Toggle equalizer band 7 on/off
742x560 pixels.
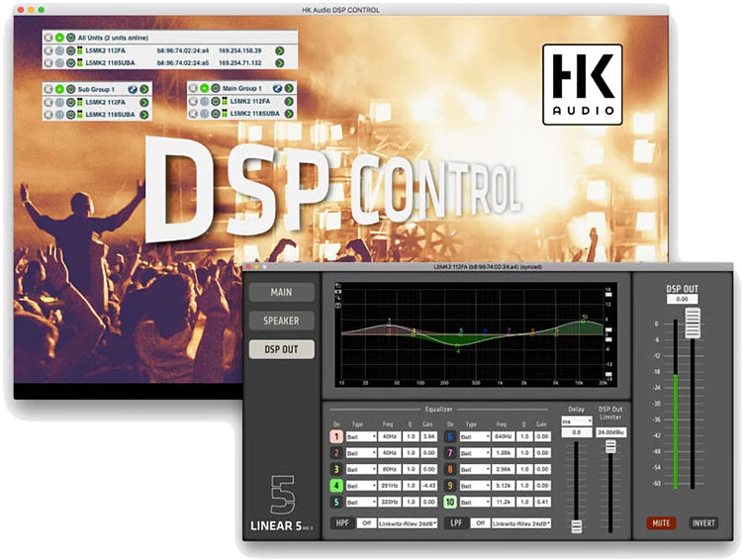click(x=450, y=453)
